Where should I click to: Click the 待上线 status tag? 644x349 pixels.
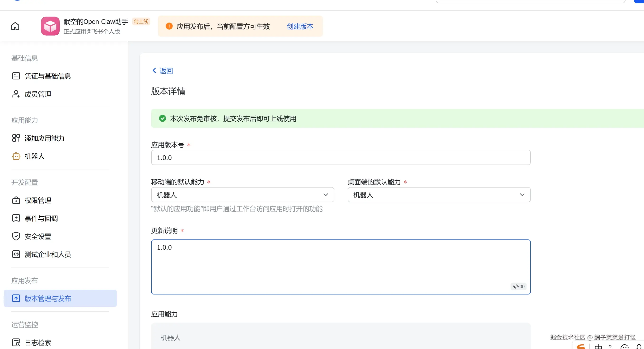pos(141,22)
